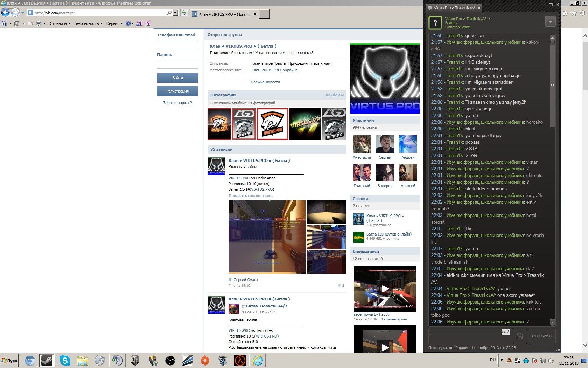Open the альбомы link in photos section
Screen dimensions: 588x368
(334, 95)
